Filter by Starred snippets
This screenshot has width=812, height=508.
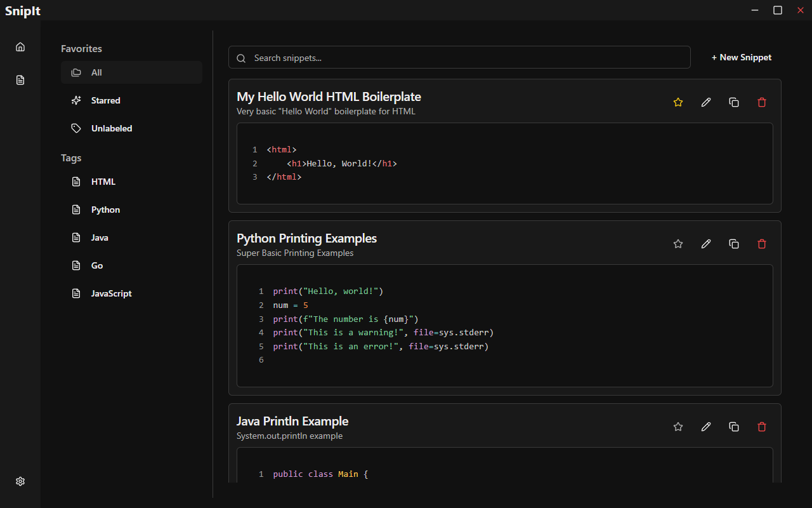click(x=131, y=100)
